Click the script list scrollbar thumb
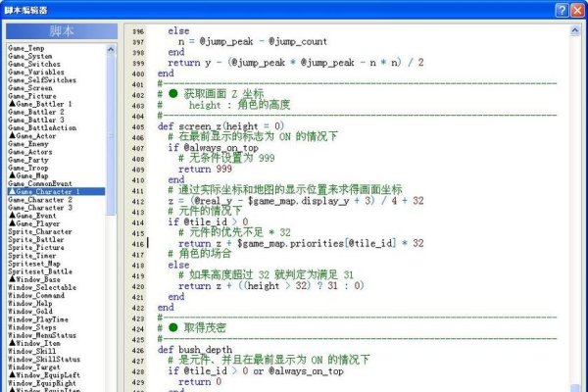The height and width of the screenshot is (392, 588). pos(111,134)
